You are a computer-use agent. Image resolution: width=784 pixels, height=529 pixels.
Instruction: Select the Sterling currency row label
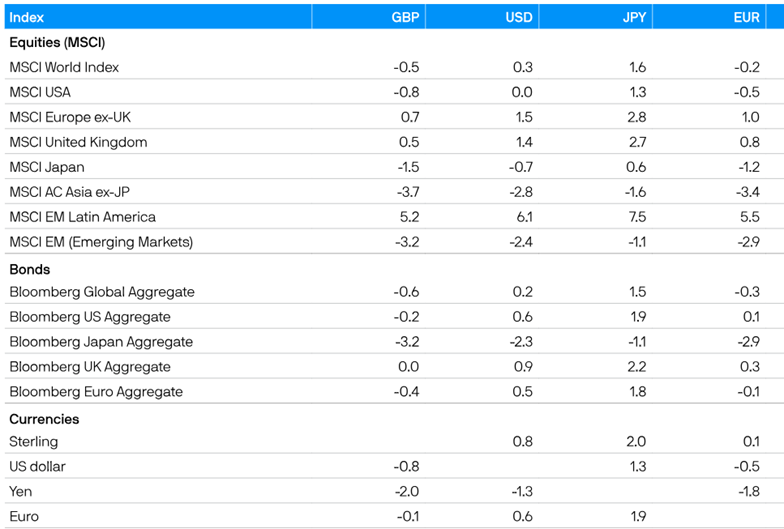click(x=33, y=441)
